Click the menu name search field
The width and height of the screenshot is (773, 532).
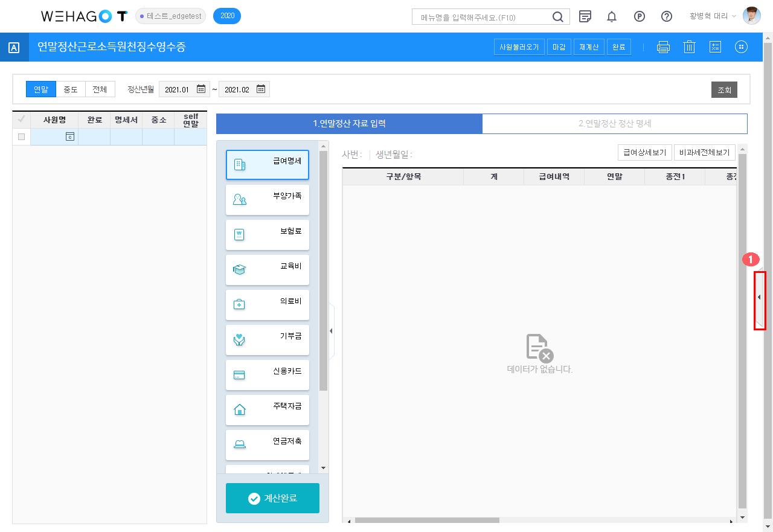point(481,17)
